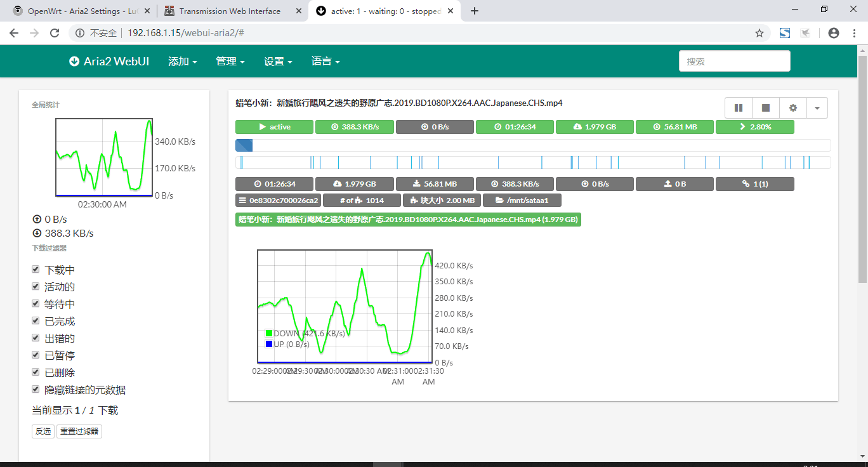The height and width of the screenshot is (467, 868).
Task: Open a new browser tab
Action: (474, 11)
